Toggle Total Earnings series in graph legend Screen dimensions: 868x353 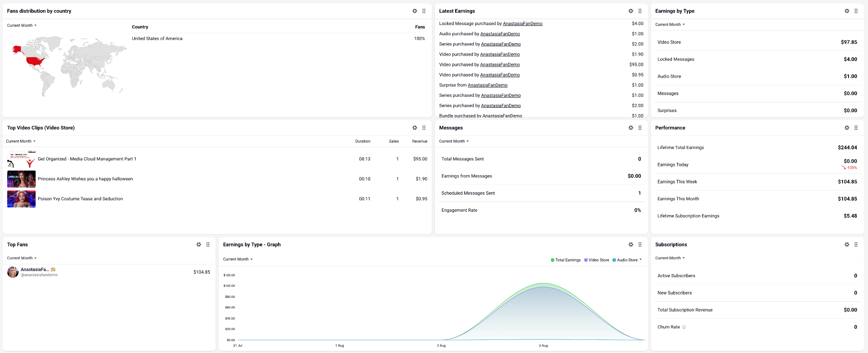point(565,260)
